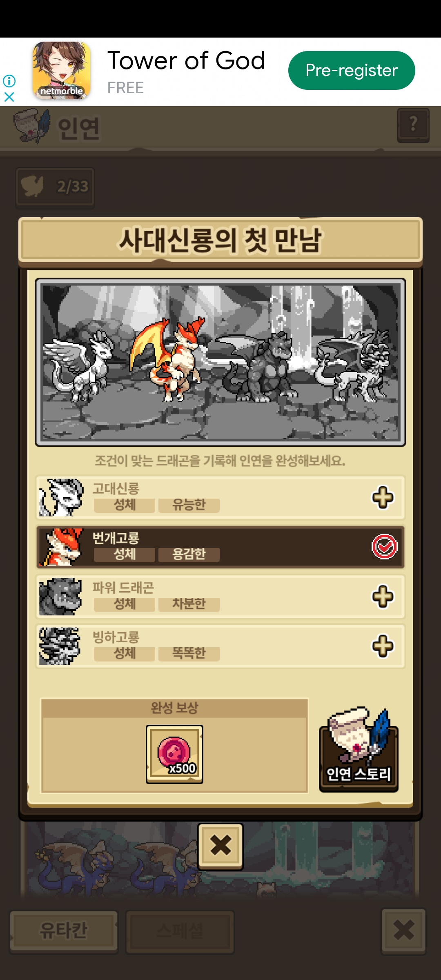Open the question mark help icon
The image size is (441, 980).
(413, 125)
